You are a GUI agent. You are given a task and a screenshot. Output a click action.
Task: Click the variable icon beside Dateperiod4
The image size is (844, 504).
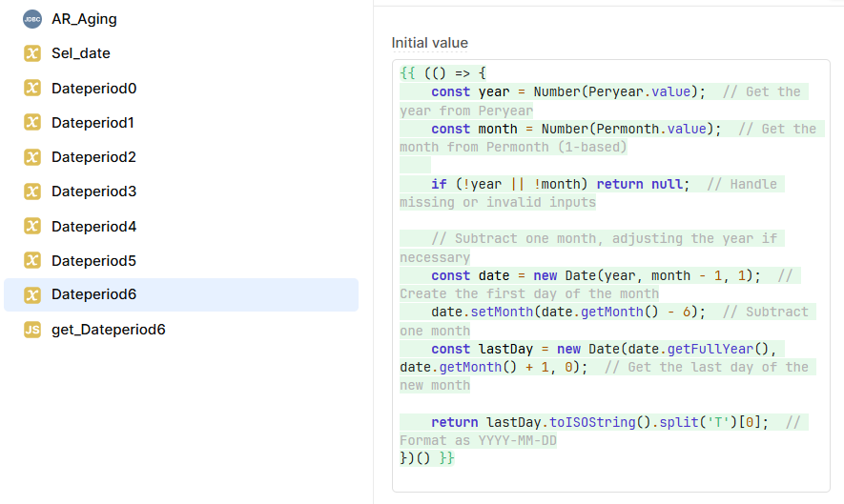tap(32, 226)
